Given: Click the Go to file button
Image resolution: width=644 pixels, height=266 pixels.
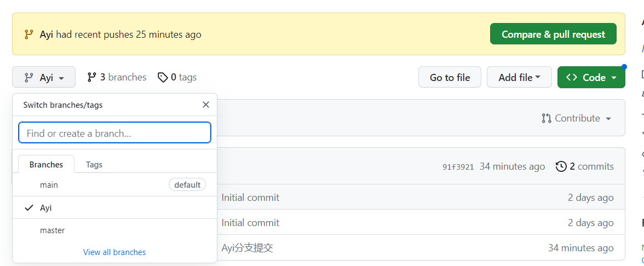Looking at the screenshot, I should (x=450, y=77).
